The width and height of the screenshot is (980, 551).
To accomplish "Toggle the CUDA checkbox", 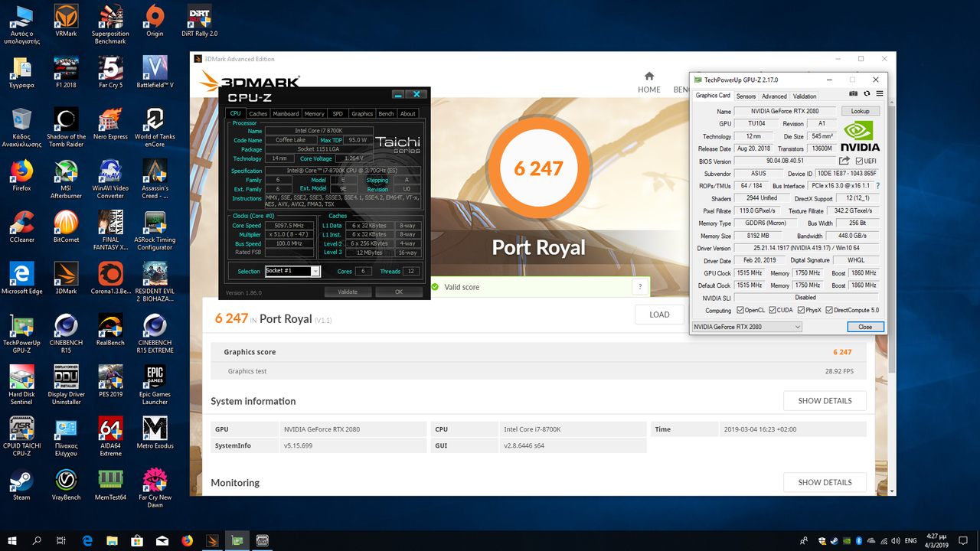I will coord(772,311).
